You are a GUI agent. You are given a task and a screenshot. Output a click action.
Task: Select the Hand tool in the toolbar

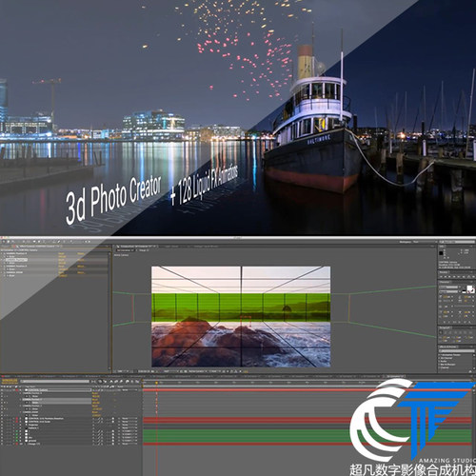point(9,242)
